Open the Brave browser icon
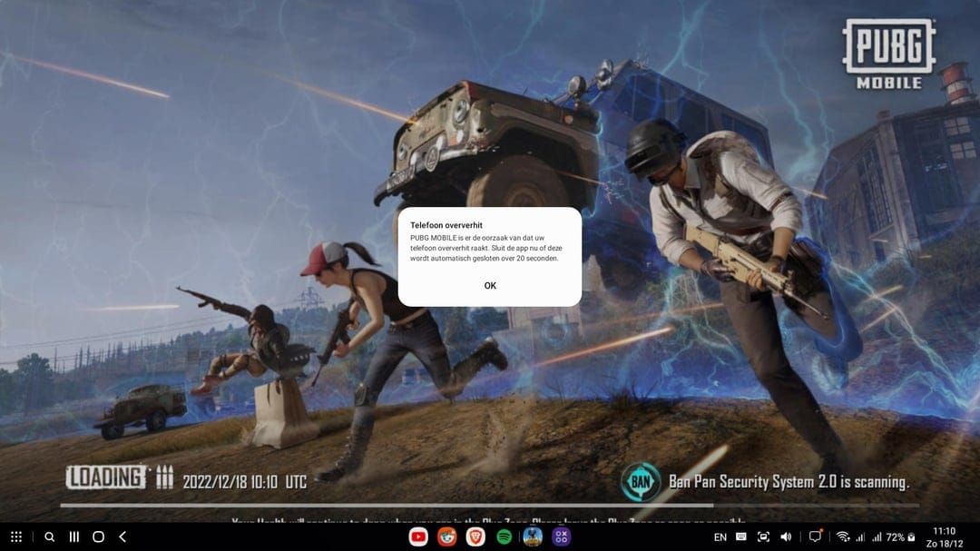The width and height of the screenshot is (980, 551). tap(475, 536)
